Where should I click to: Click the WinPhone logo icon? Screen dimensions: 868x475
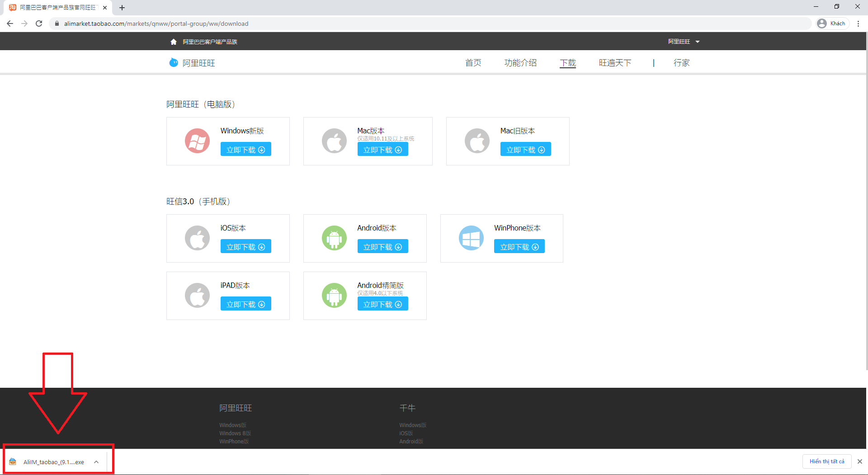pyautogui.click(x=471, y=238)
